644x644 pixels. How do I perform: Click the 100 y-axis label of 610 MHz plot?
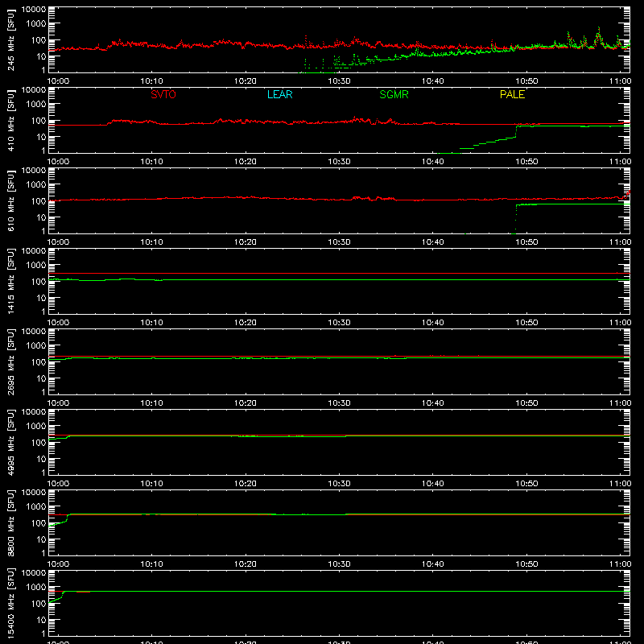pyautogui.click(x=39, y=201)
